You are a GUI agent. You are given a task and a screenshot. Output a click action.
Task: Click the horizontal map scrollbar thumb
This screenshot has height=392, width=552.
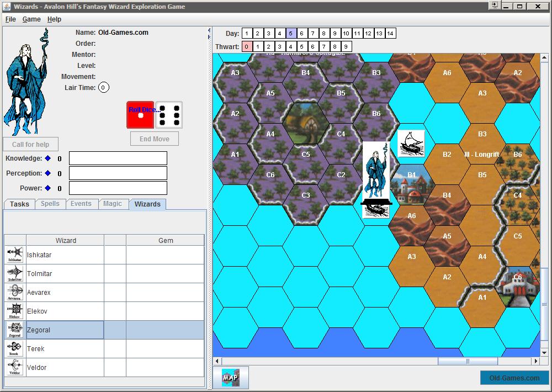click(x=468, y=361)
